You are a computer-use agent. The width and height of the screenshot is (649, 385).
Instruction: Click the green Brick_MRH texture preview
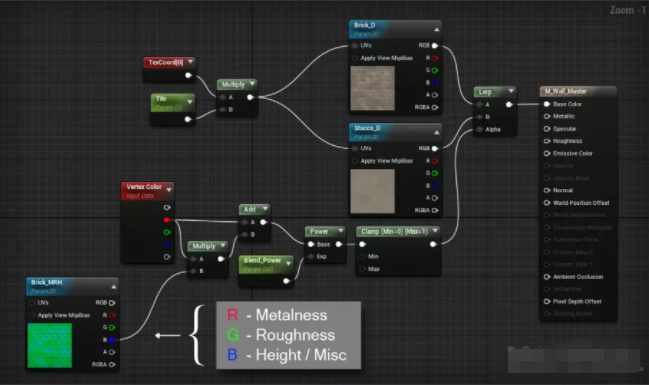tap(50, 346)
